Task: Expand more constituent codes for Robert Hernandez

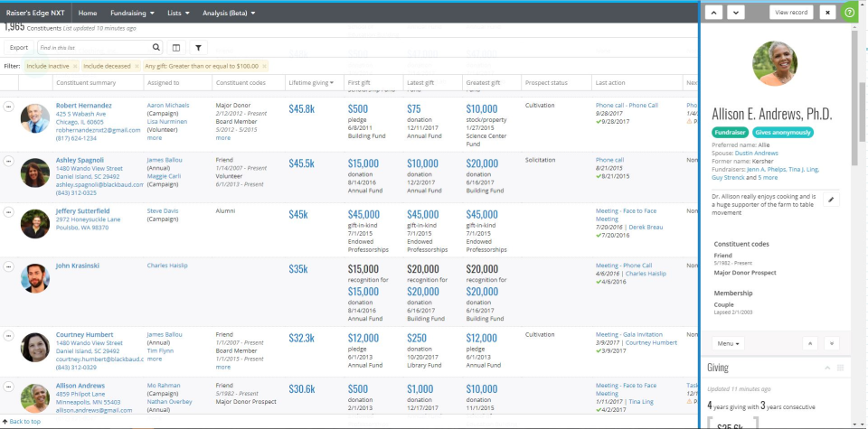Action: [223, 137]
